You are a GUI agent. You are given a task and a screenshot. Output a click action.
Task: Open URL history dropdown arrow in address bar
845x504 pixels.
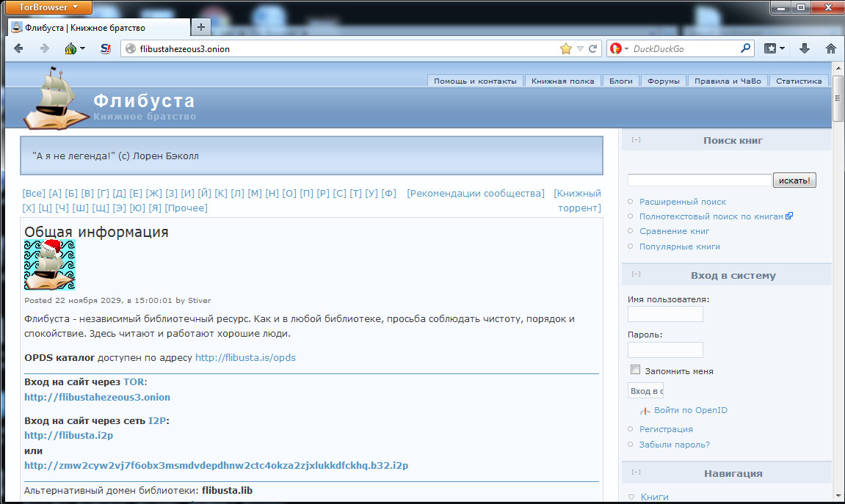click(581, 48)
